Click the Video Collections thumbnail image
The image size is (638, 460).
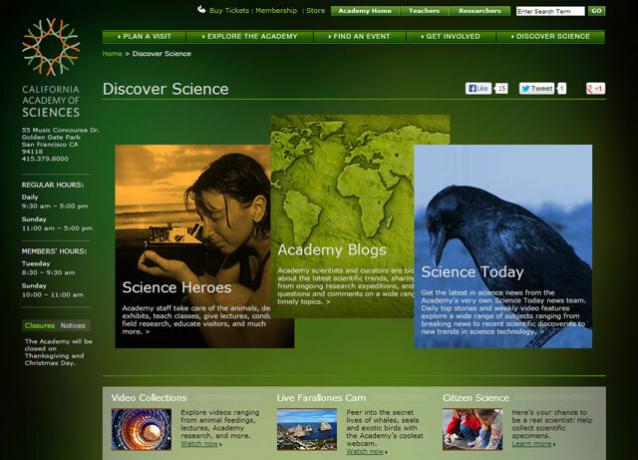tap(141, 429)
